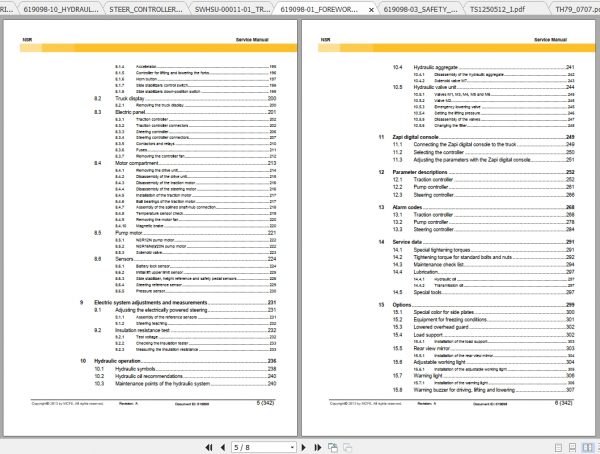Click 'Traction controller' entry 13.1

pos(433,215)
